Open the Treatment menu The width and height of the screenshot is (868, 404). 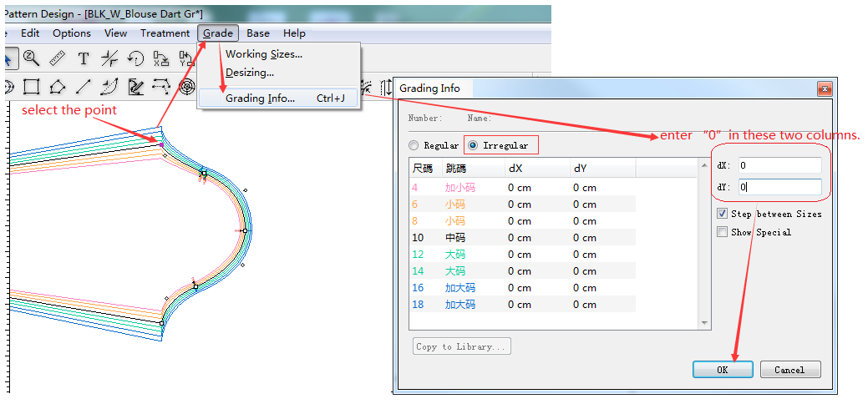[x=165, y=33]
